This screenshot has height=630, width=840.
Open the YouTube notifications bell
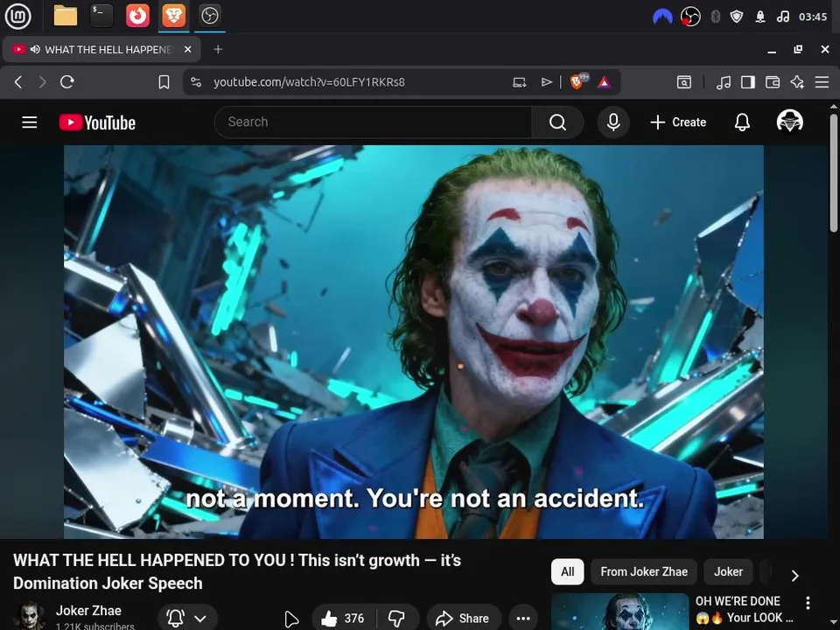[x=742, y=122]
